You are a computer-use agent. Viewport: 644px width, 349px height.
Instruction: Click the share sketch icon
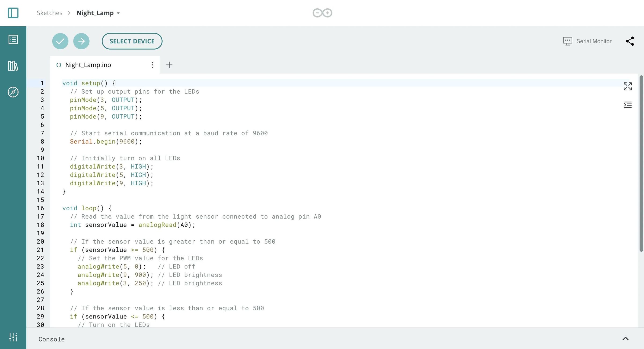pos(630,41)
